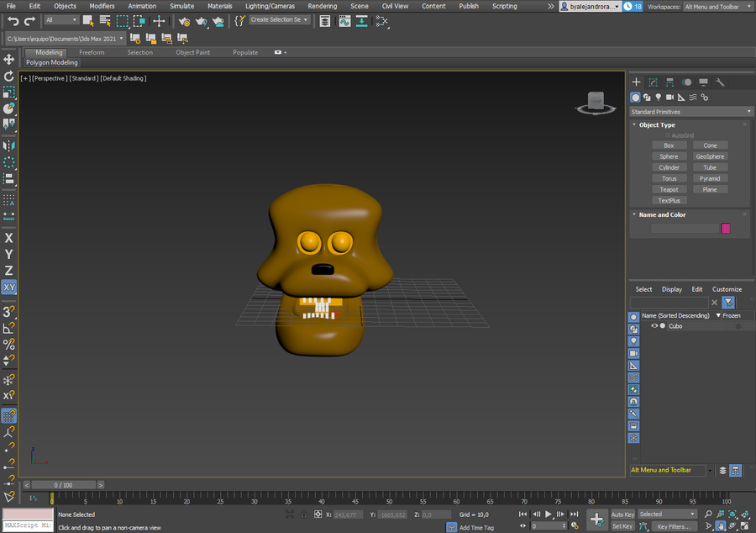Viewport: 756px width, 533px height.
Task: Select the Cameras category icon
Action: click(x=669, y=98)
